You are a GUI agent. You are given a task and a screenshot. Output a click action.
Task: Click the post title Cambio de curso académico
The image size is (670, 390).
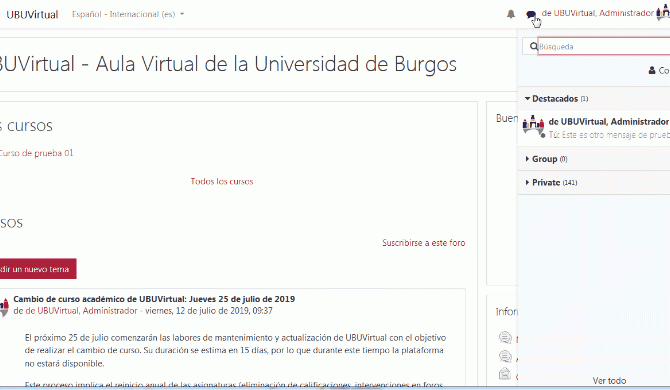154,299
